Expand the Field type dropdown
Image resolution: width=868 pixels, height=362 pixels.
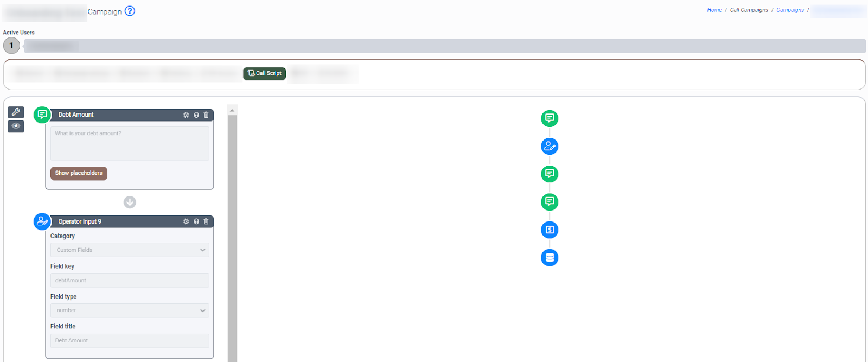(x=129, y=310)
